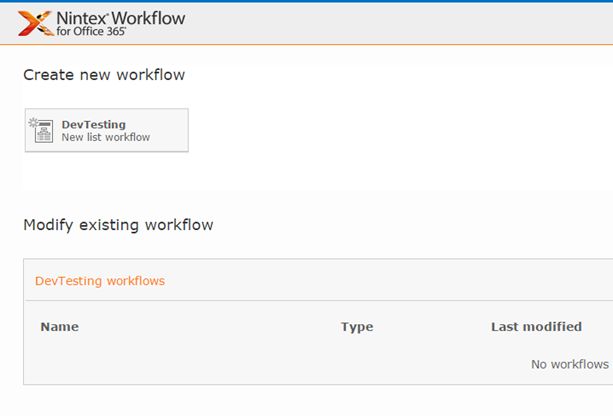Click the empty header bar right of the Nintex title
613x416 pixels.
(x=400, y=23)
